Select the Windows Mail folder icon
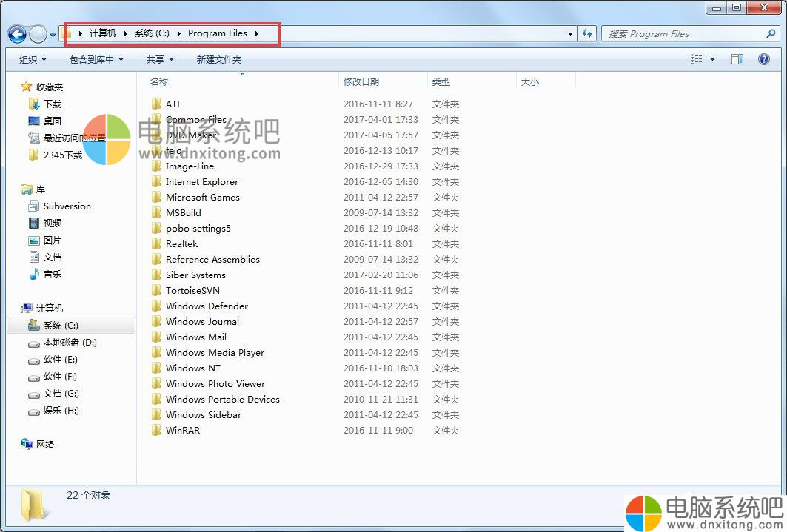Viewport: 787px width, 532px height. (x=157, y=337)
